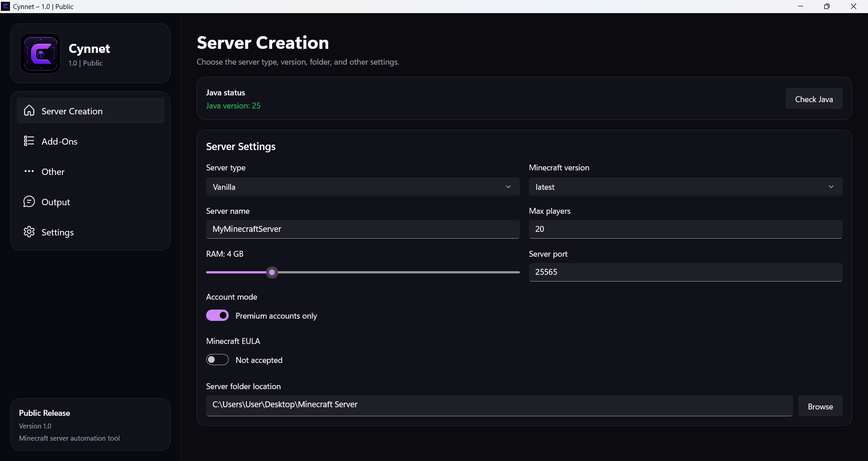
Task: Click the RAM slider handle
Action: pyautogui.click(x=272, y=272)
